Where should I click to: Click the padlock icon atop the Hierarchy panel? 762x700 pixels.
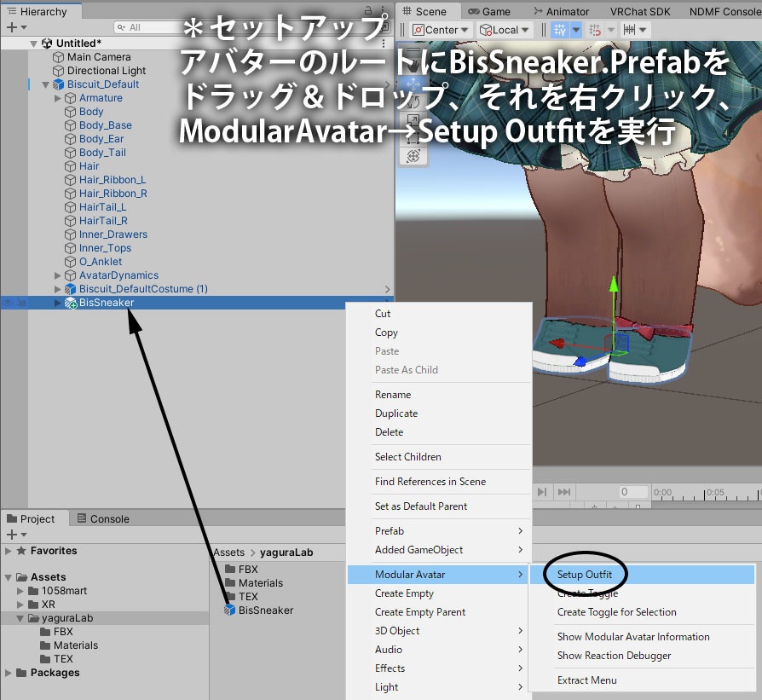pos(368,10)
